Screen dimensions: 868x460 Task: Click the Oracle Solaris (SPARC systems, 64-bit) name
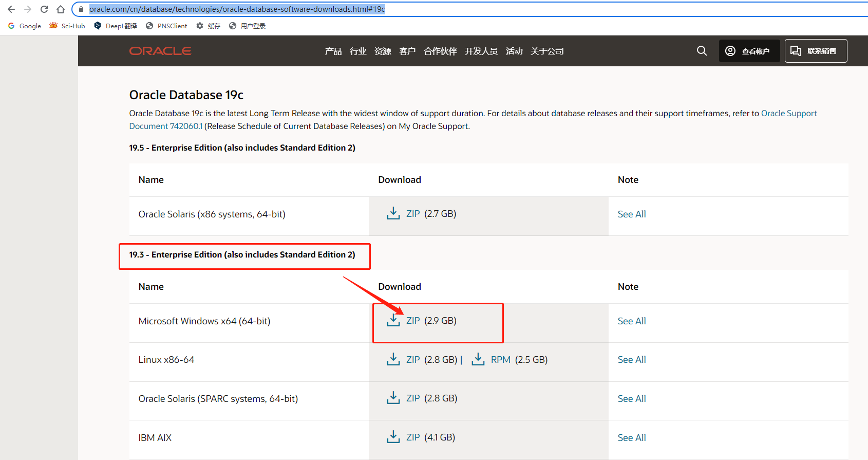(x=218, y=399)
